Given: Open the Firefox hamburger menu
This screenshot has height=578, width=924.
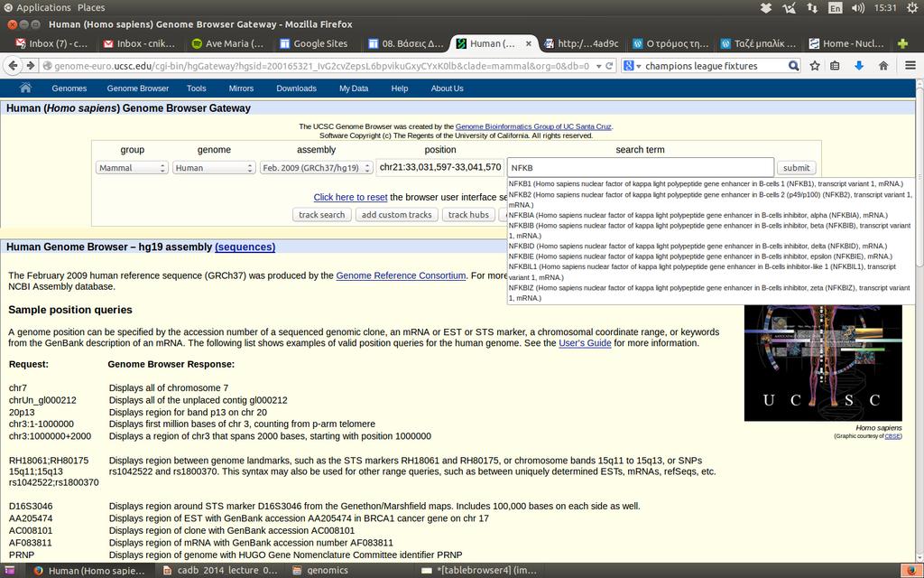Looking at the screenshot, I should click(910, 66).
